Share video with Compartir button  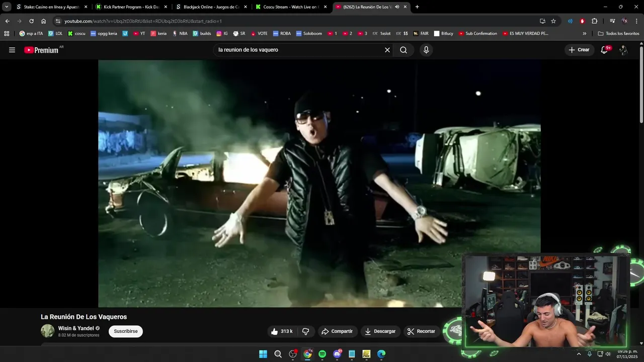tap(337, 331)
